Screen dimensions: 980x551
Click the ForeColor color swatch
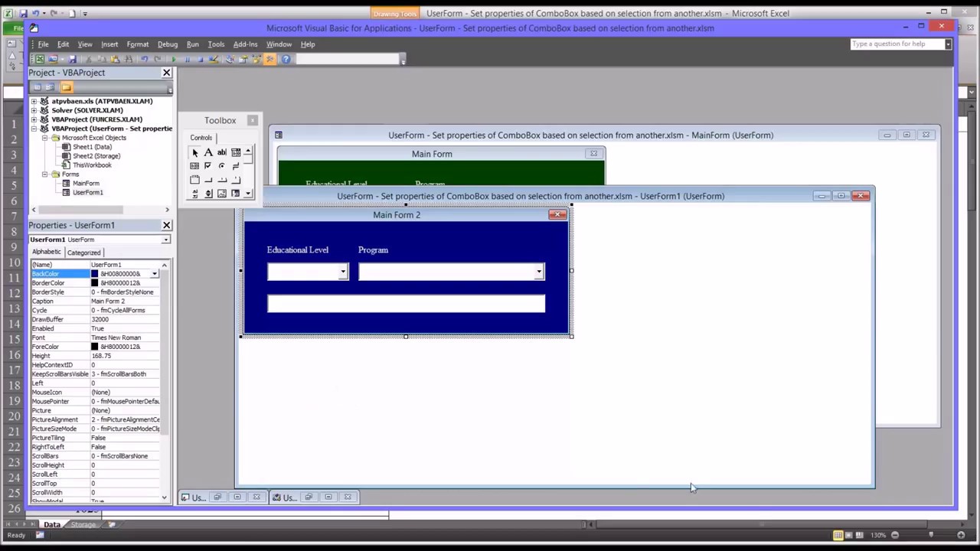[95, 347]
